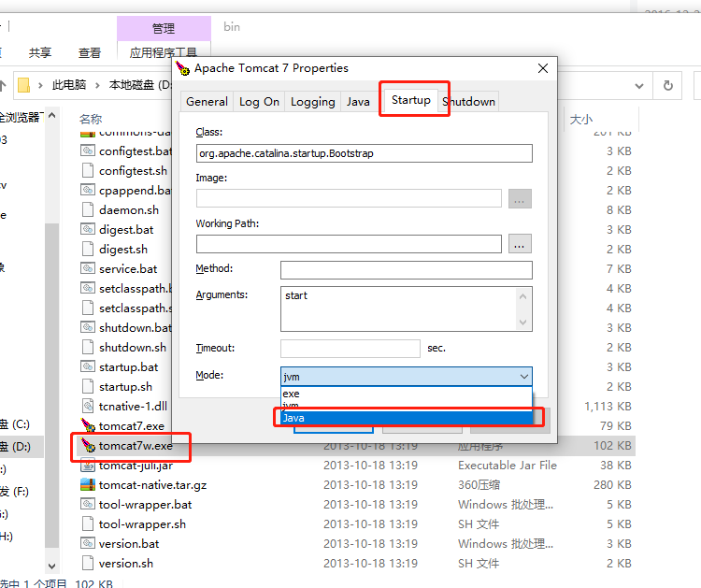701x588 pixels.
Task: Click the Explorer refresh icon
Action: [668, 85]
